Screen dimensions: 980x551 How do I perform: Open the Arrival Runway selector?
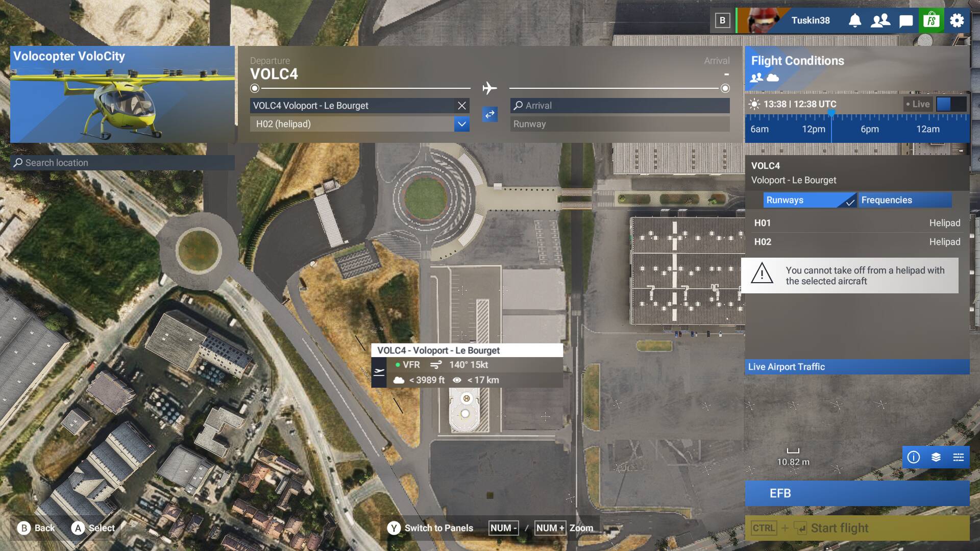point(620,124)
